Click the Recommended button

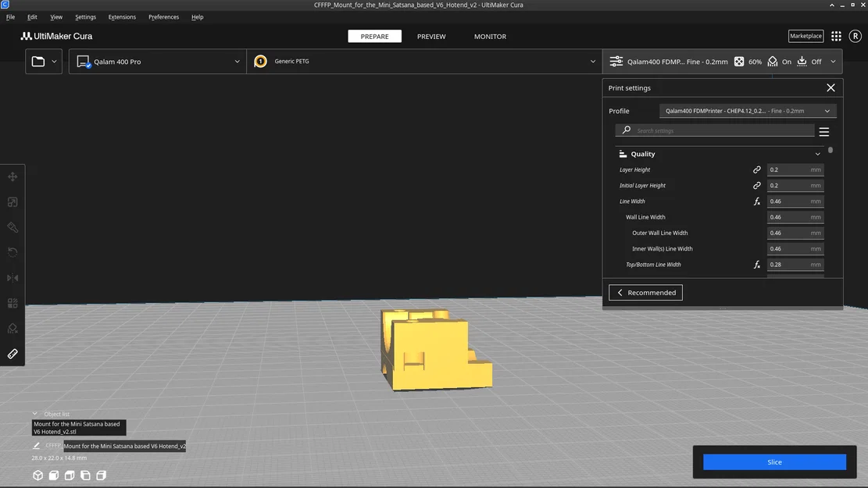coord(645,293)
